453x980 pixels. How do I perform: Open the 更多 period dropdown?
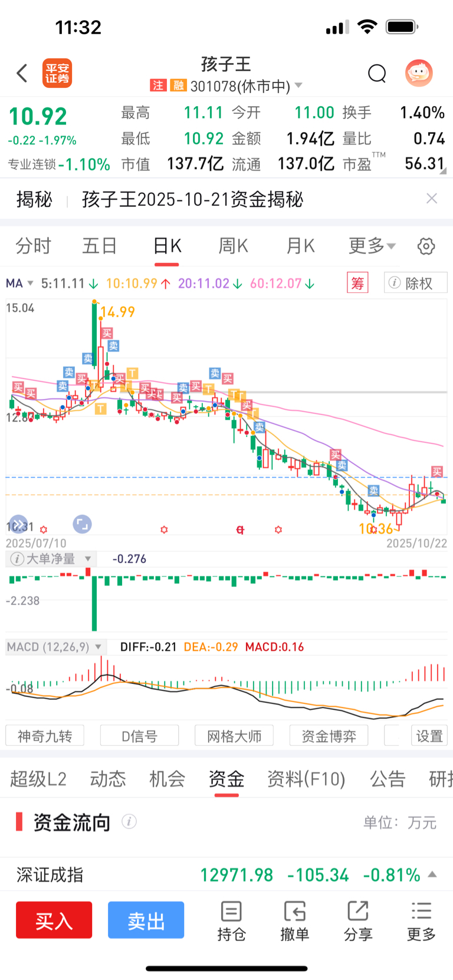pyautogui.click(x=372, y=245)
